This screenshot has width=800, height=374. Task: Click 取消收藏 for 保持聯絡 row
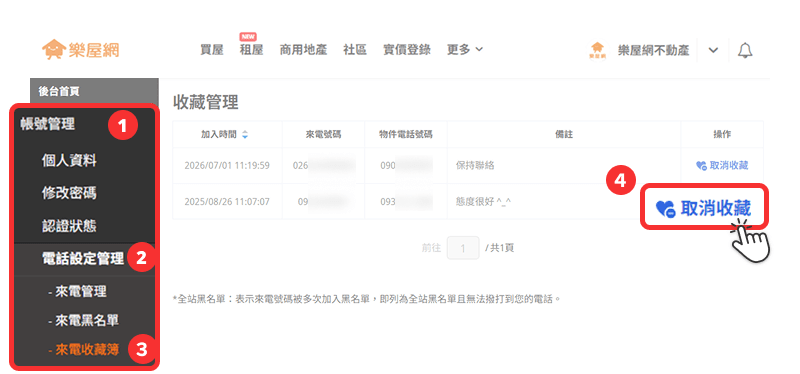point(722,165)
